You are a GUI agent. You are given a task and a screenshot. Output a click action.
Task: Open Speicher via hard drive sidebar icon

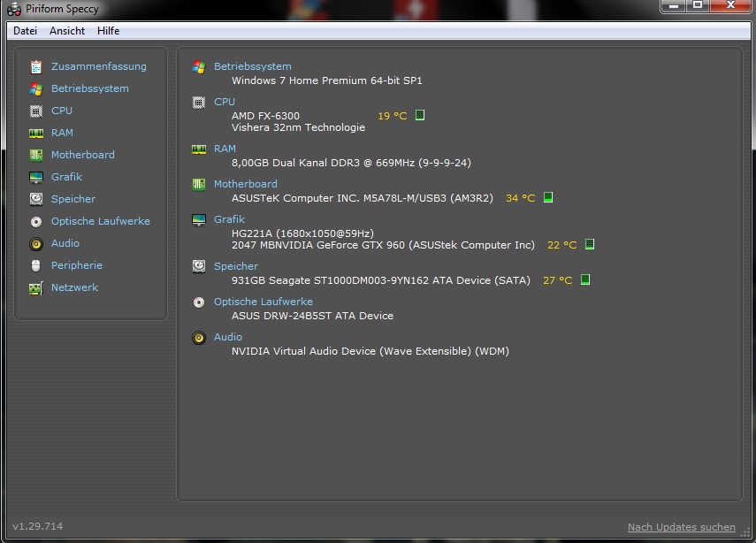click(36, 199)
